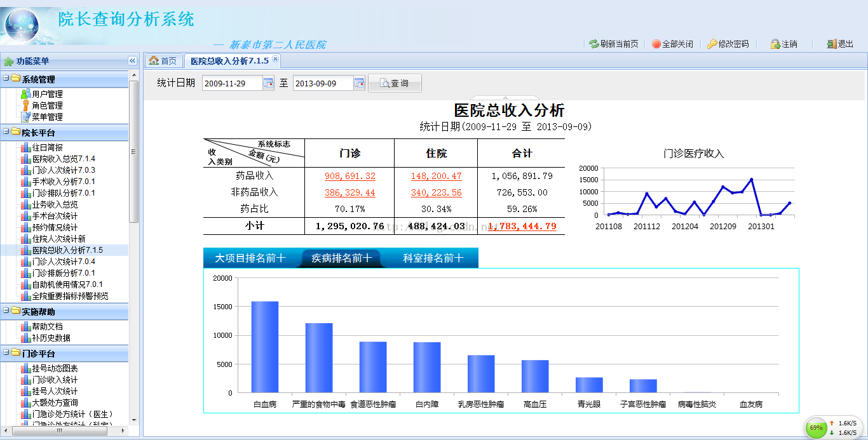Open 门诊排队分析7.0.1 report
868x440 pixels.
pyautogui.click(x=64, y=193)
